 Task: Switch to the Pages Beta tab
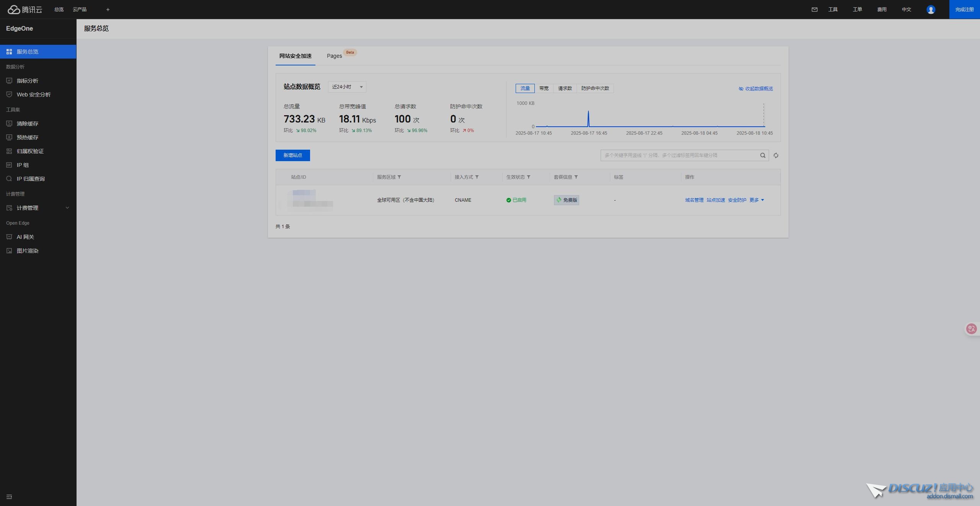click(x=334, y=56)
